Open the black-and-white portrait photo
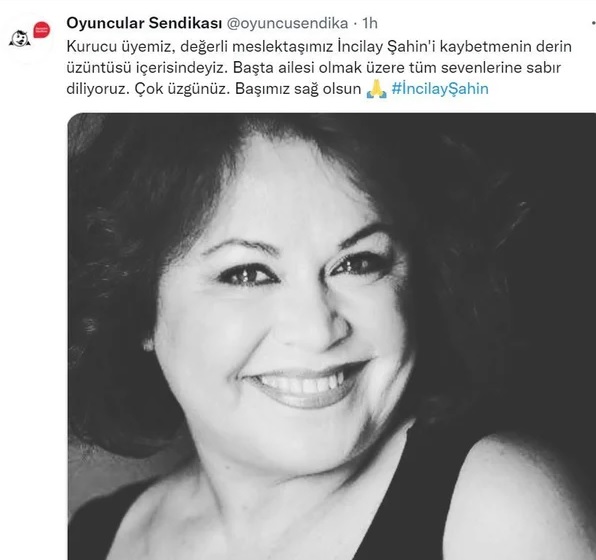Viewport: 596px width, 560px height. click(x=331, y=336)
